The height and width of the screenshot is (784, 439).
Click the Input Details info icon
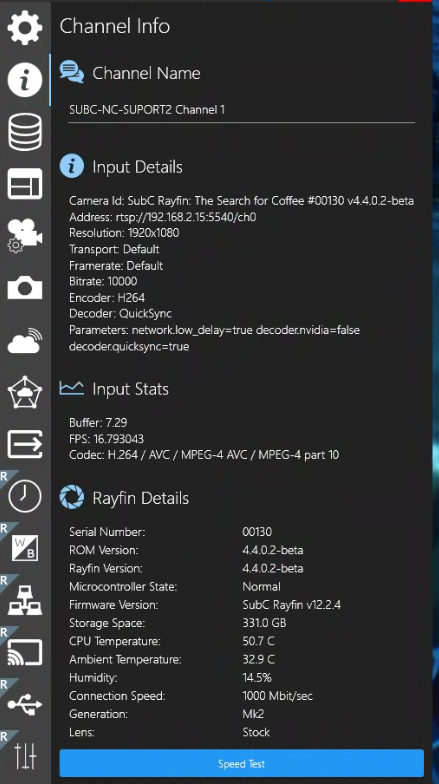coord(72,166)
